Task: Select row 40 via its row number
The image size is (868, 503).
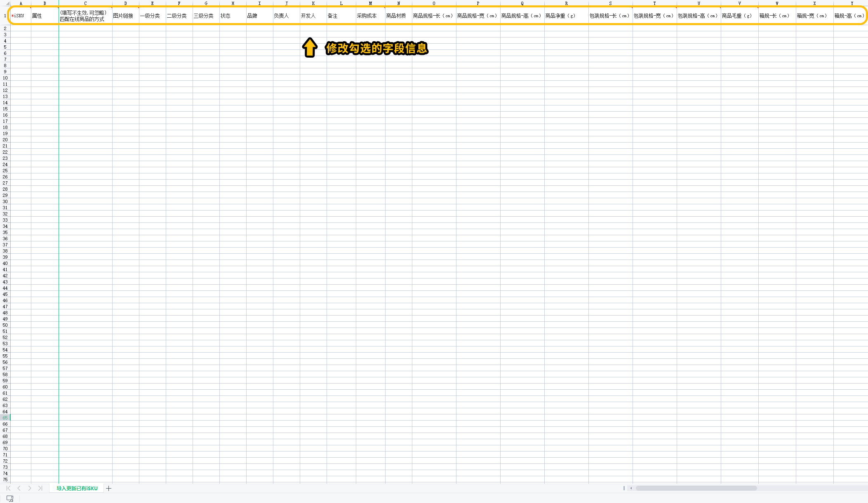Action: click(5, 263)
